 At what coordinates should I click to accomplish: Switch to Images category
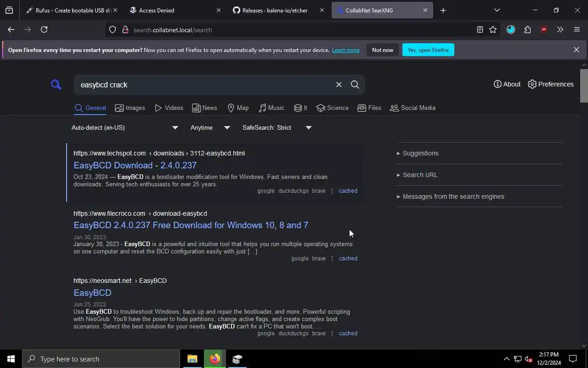tap(130, 108)
